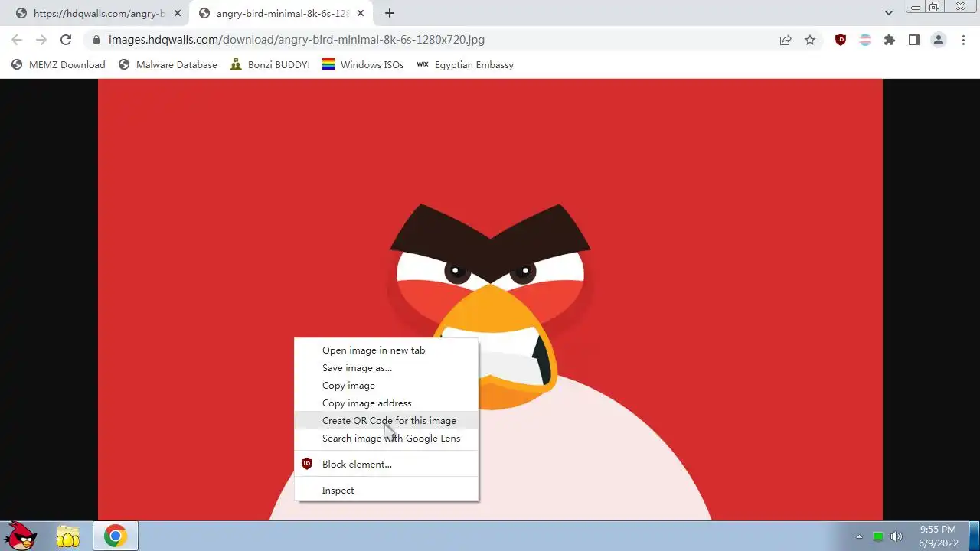Show hidden system tray icons
The height and width of the screenshot is (551, 980).
[x=859, y=536]
